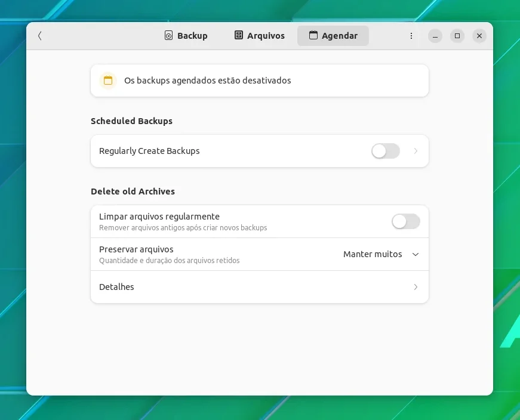Click the Scheduled Backups heading
The height and width of the screenshot is (420, 520).
pos(132,121)
